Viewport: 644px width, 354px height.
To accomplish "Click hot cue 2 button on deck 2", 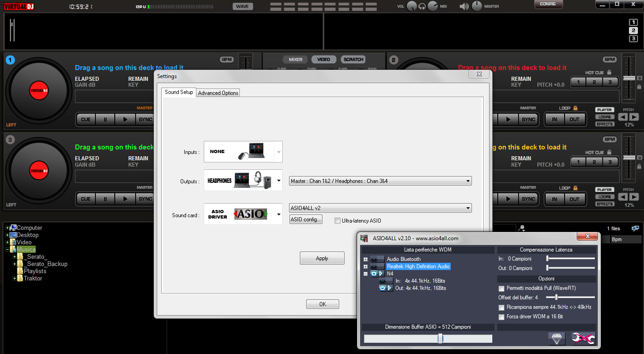I will [594, 82].
